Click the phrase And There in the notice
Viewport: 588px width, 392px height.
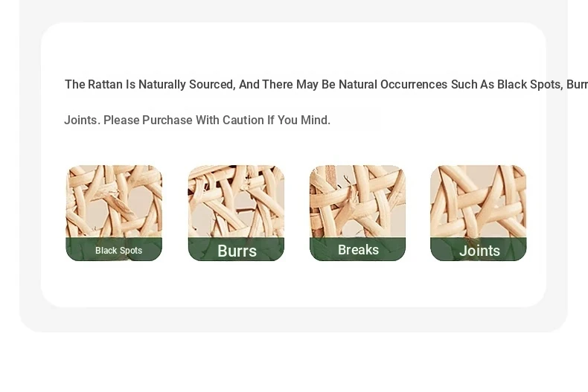tap(266, 84)
